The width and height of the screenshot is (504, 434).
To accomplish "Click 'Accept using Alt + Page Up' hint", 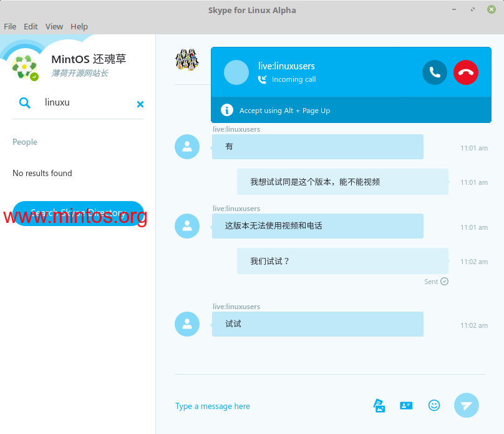I will 284,111.
